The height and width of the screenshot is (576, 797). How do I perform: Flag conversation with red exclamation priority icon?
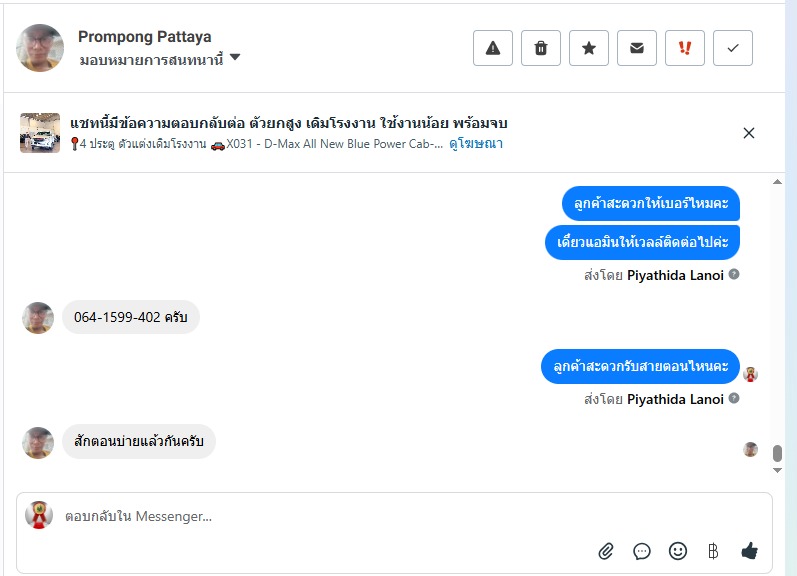click(x=685, y=48)
